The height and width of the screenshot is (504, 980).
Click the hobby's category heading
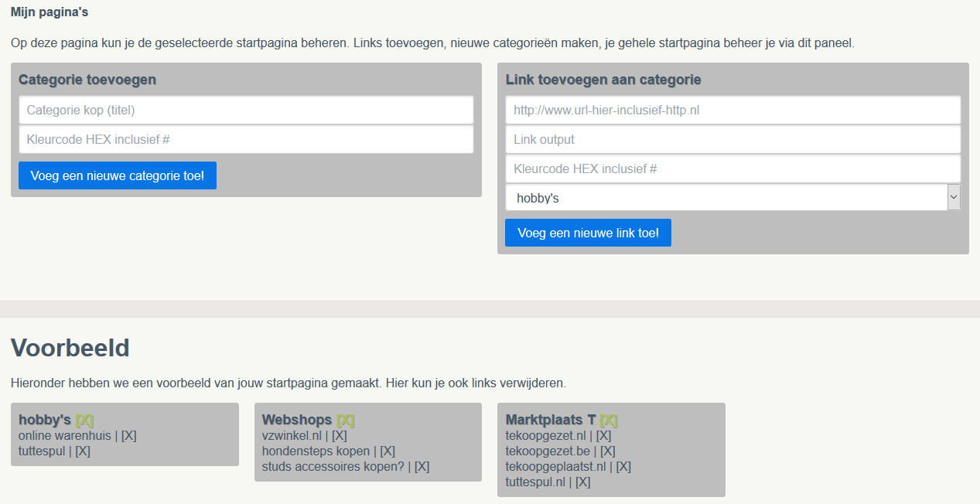pos(45,420)
